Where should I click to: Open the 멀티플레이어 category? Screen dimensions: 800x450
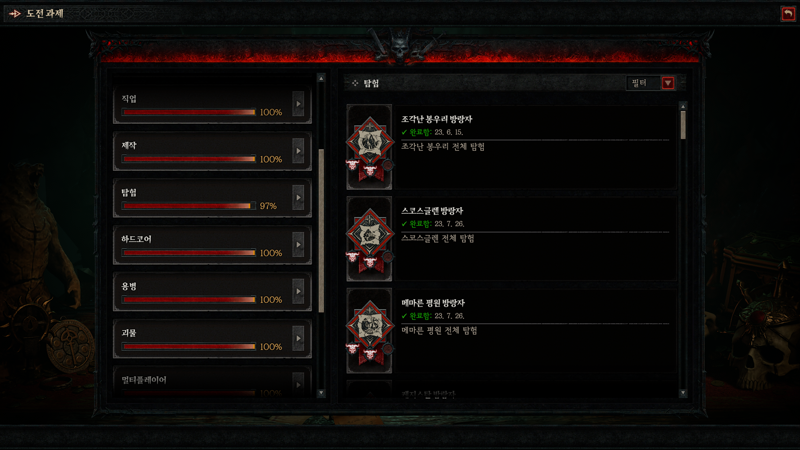click(x=212, y=382)
